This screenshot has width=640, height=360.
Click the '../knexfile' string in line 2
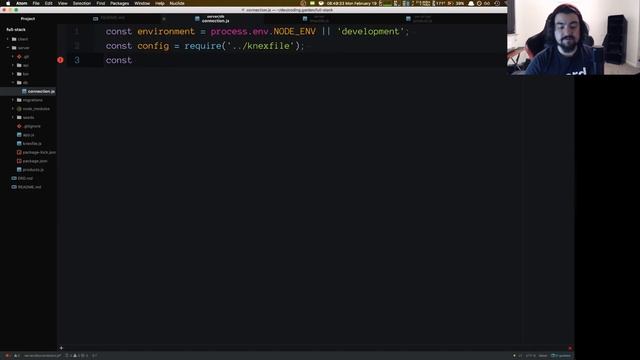[260, 46]
